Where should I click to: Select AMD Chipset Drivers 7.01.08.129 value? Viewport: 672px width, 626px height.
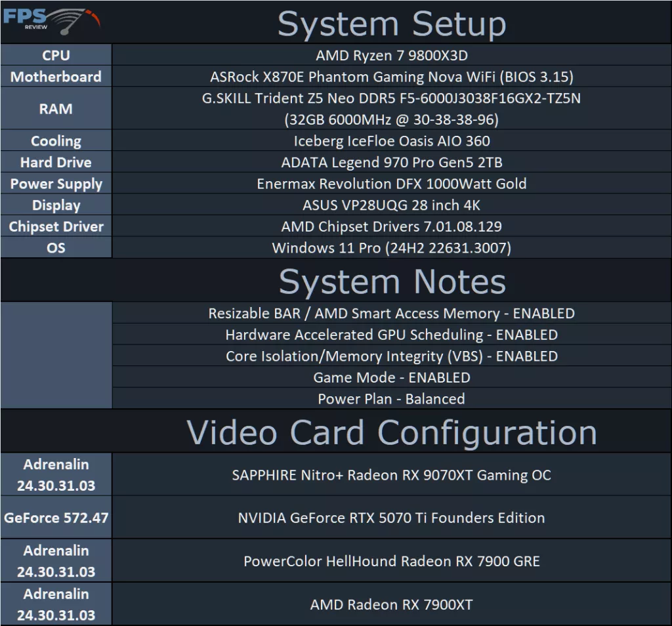[x=392, y=226]
